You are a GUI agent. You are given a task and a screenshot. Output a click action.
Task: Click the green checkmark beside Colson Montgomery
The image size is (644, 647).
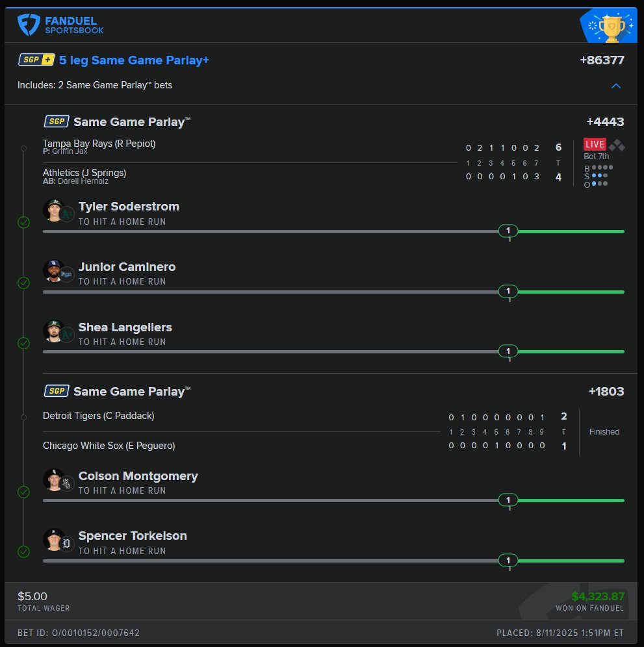[23, 492]
